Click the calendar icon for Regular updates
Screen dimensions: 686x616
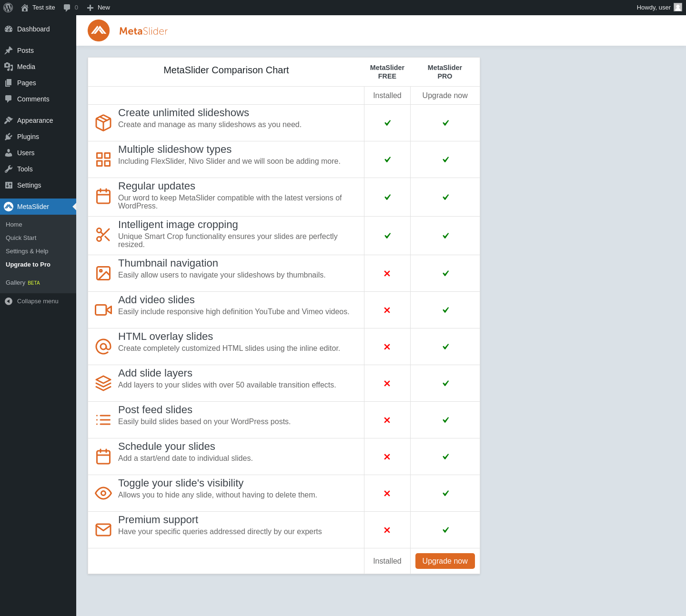coord(103,196)
